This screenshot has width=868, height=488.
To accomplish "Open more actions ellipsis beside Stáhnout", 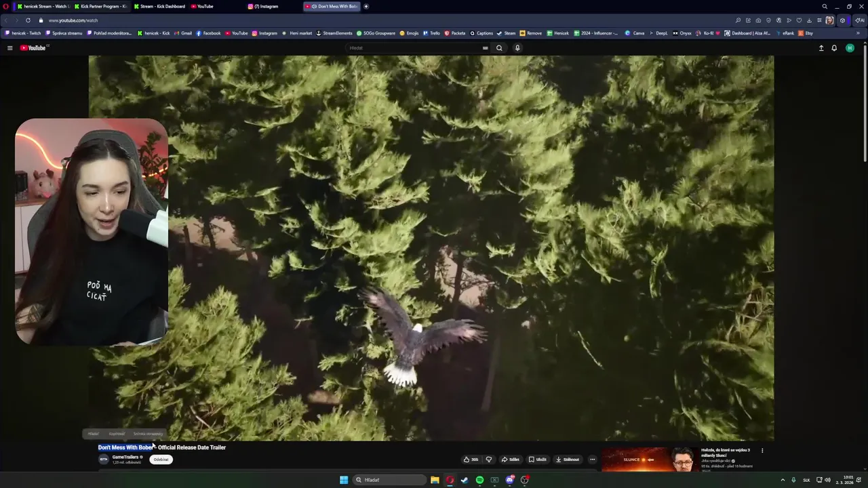I will (x=592, y=460).
